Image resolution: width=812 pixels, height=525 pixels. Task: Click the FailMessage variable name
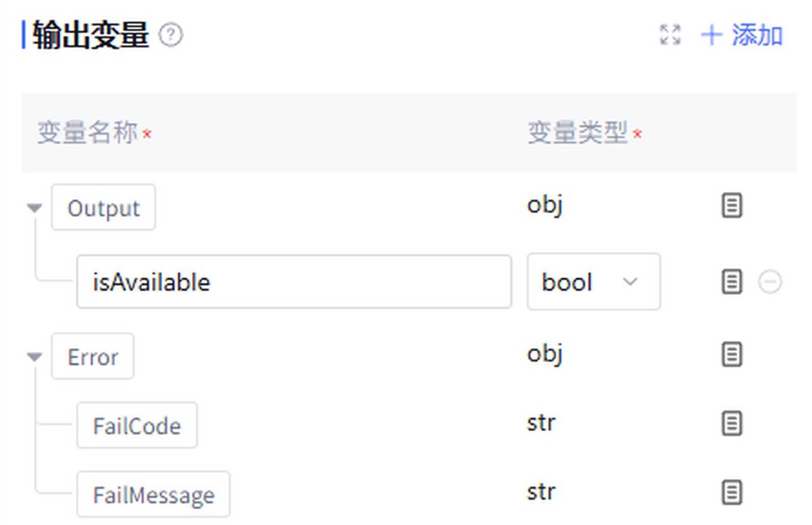153,495
